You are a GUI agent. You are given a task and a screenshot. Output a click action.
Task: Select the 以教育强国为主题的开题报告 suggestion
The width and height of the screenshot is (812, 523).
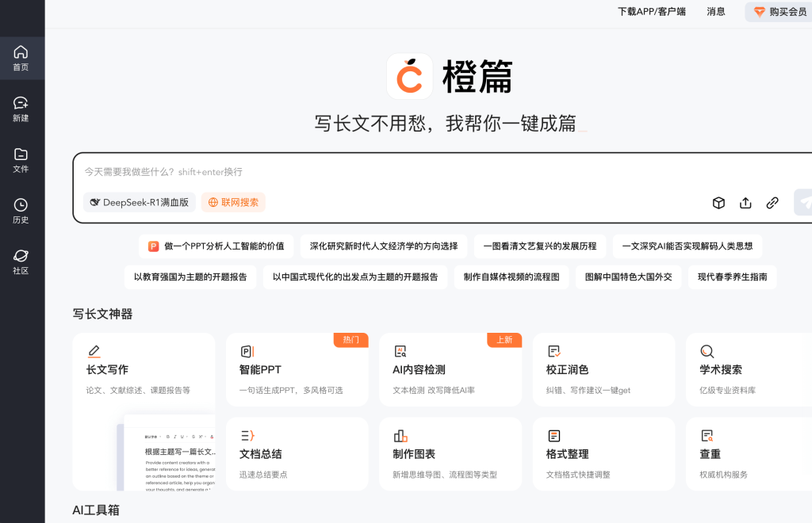[x=190, y=277]
